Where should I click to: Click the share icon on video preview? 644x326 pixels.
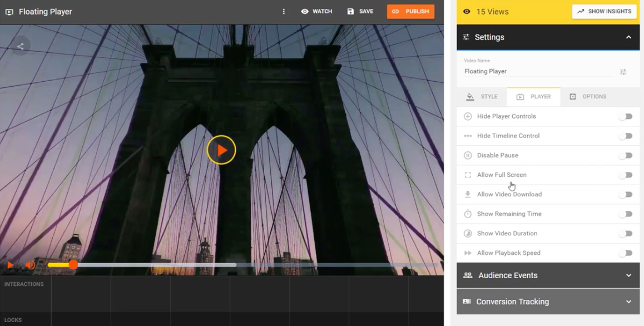tap(21, 46)
